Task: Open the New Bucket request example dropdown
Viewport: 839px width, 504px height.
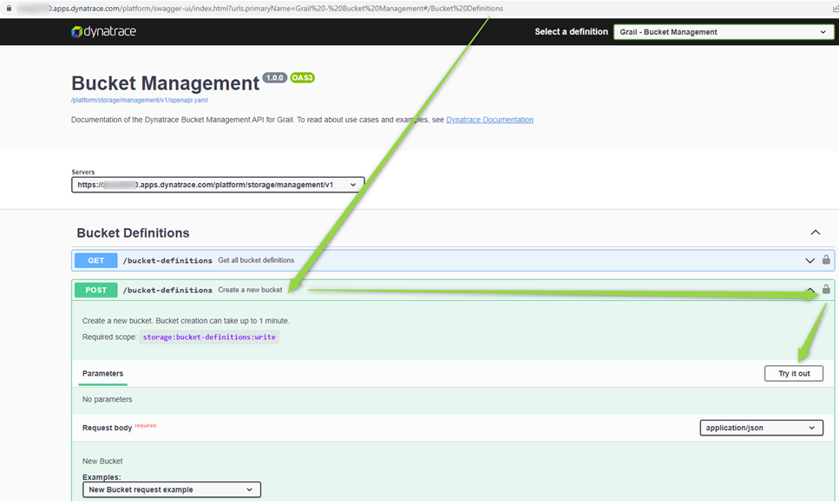Action: (x=172, y=489)
